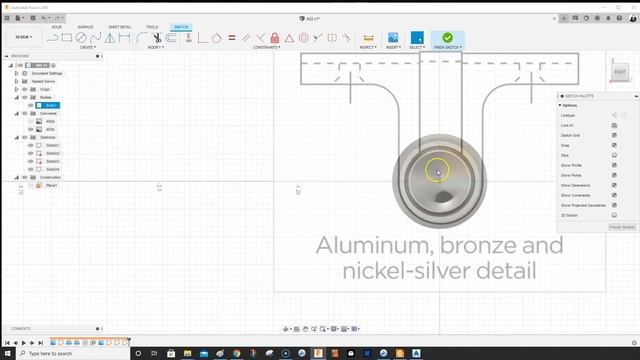
Task: Apply the Tangent constraint
Action: tap(217, 38)
